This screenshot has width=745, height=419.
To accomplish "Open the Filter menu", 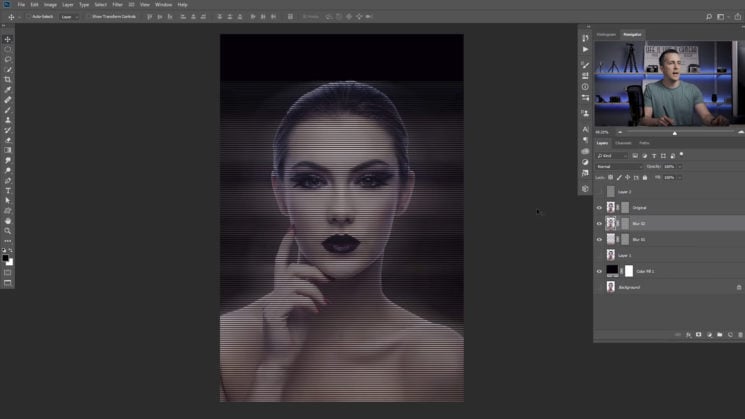I will 117,5.
